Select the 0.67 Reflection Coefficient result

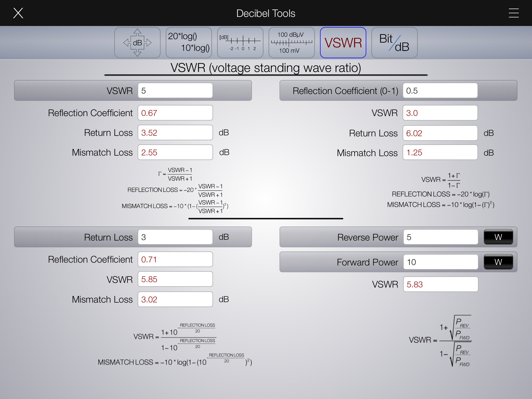pyautogui.click(x=175, y=113)
